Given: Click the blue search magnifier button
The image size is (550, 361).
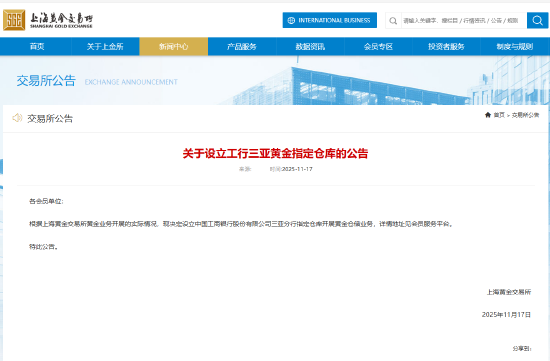Looking at the screenshot, I should (x=537, y=20).
